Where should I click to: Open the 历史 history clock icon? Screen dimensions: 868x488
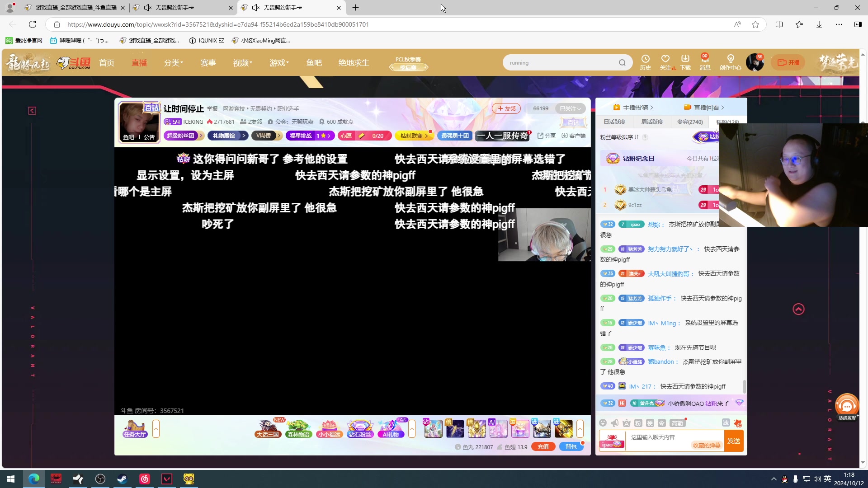click(645, 62)
